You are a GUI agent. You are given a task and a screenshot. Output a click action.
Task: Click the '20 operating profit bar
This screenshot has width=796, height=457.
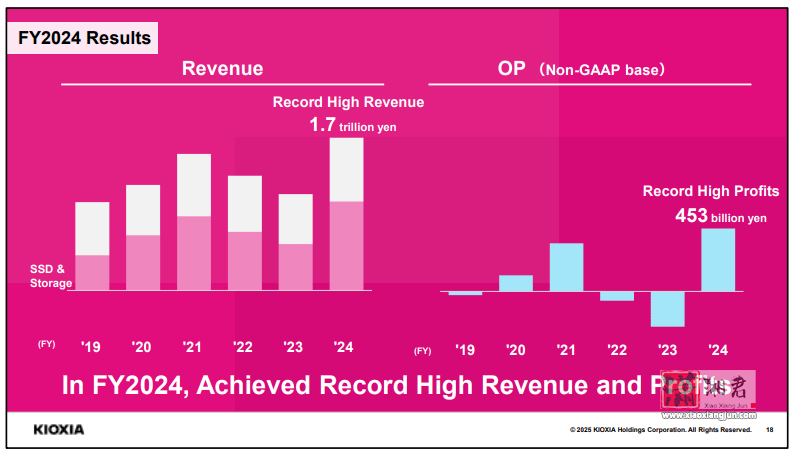[x=515, y=283]
